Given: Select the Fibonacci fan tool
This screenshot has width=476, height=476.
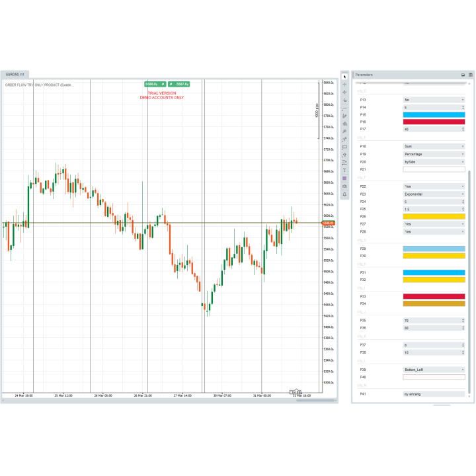Looking at the screenshot, I should tap(344, 124).
